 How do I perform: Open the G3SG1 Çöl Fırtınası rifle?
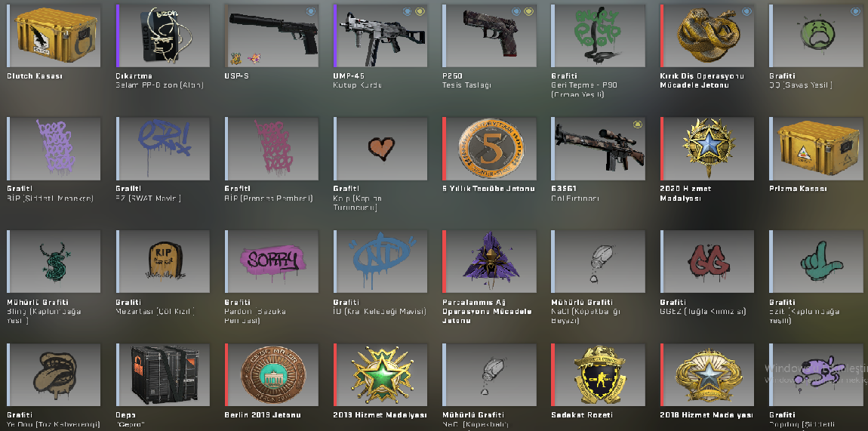599,149
